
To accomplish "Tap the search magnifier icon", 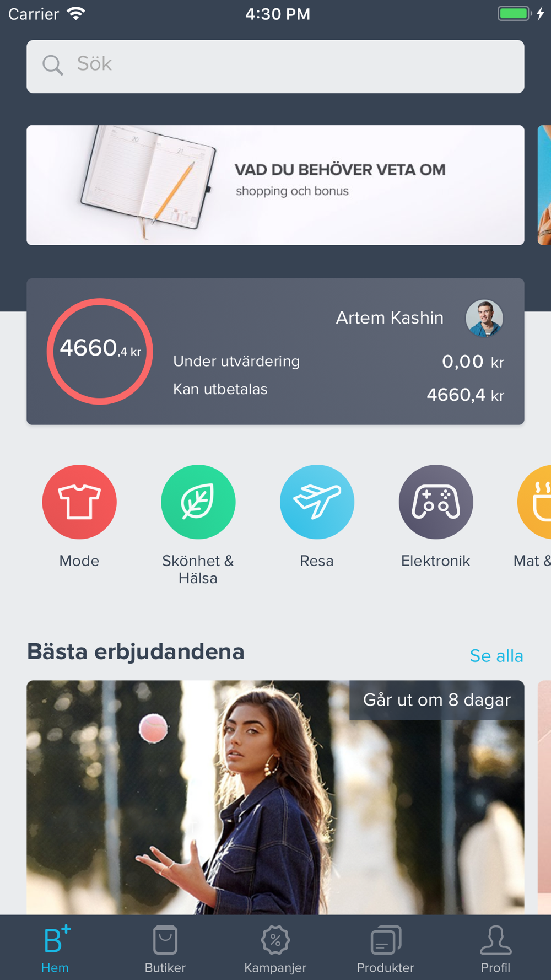I will point(53,65).
